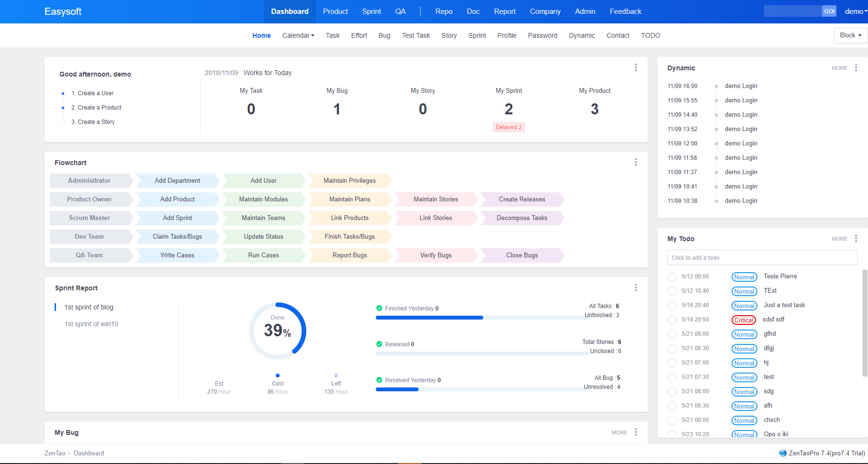Select the Test Task submenu tab
Image resolution: width=868 pixels, height=464 pixels.
(416, 35)
